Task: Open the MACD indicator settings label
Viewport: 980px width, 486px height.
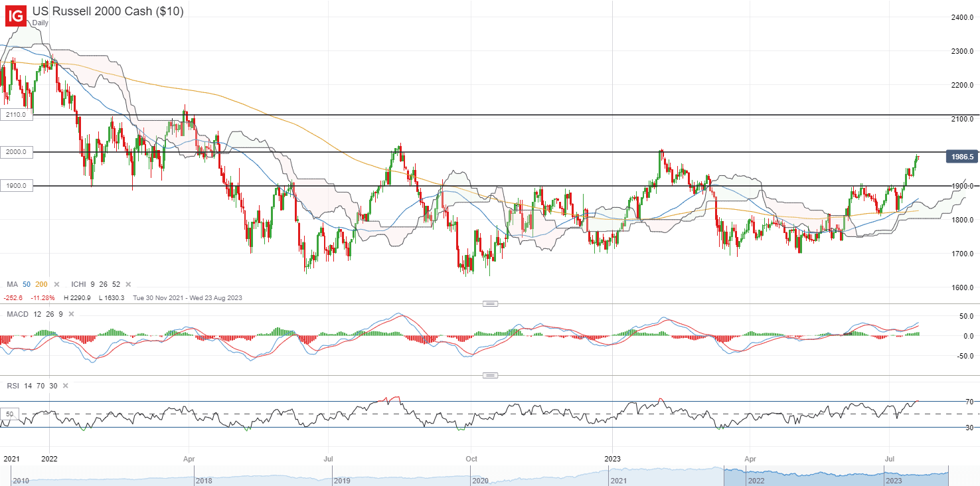Action: coord(17,314)
